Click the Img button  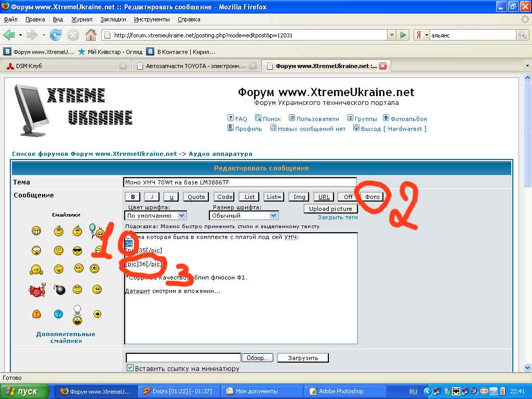(299, 197)
